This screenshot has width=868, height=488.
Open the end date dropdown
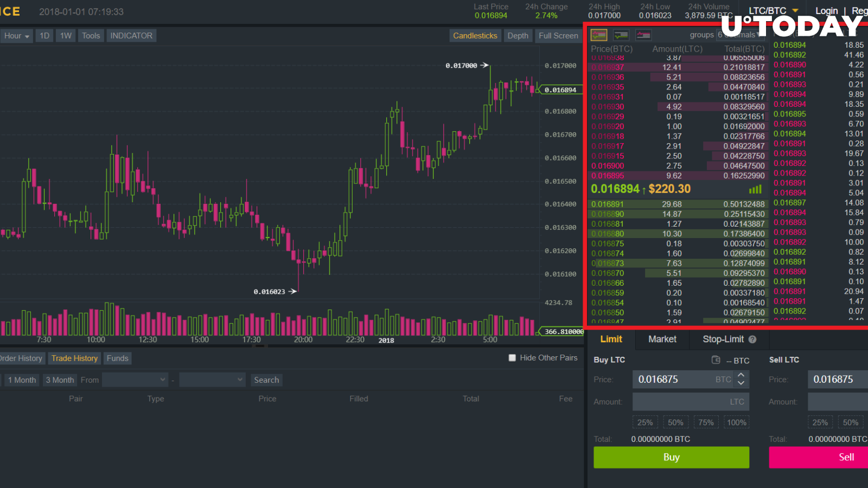[213, 380]
